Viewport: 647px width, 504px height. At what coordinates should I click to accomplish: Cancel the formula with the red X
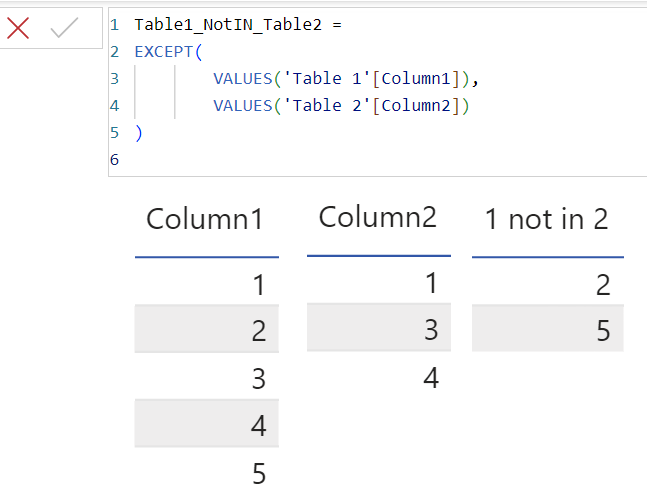point(18,28)
